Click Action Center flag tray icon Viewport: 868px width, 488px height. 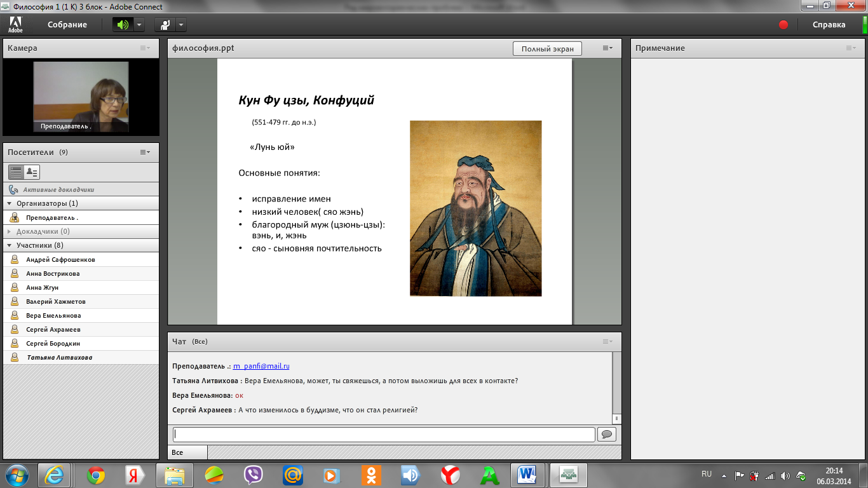coord(739,475)
